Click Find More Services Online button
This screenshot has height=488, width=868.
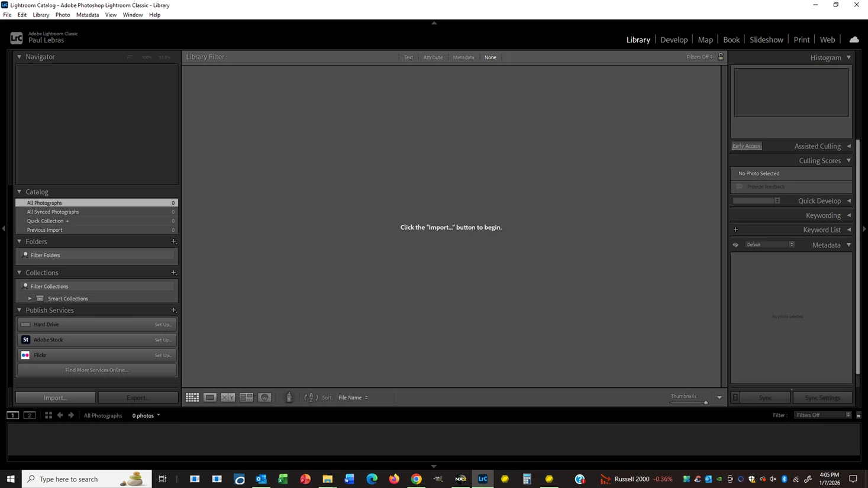(x=97, y=370)
